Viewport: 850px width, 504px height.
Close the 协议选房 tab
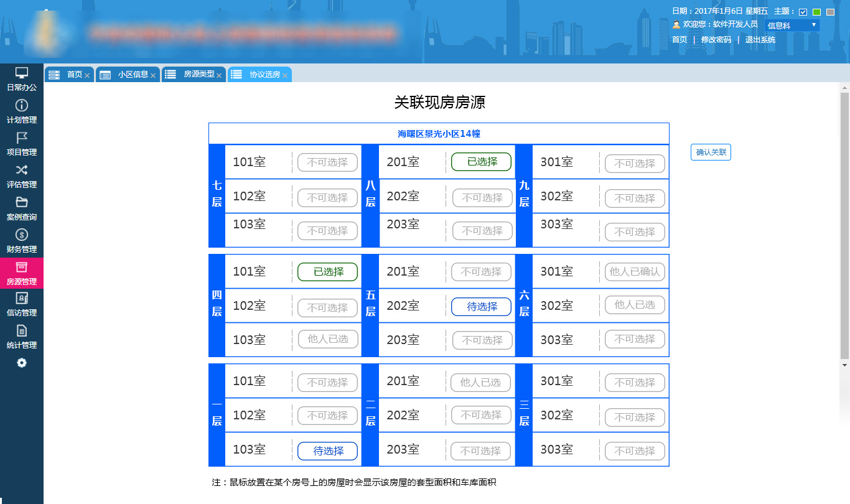click(x=286, y=74)
